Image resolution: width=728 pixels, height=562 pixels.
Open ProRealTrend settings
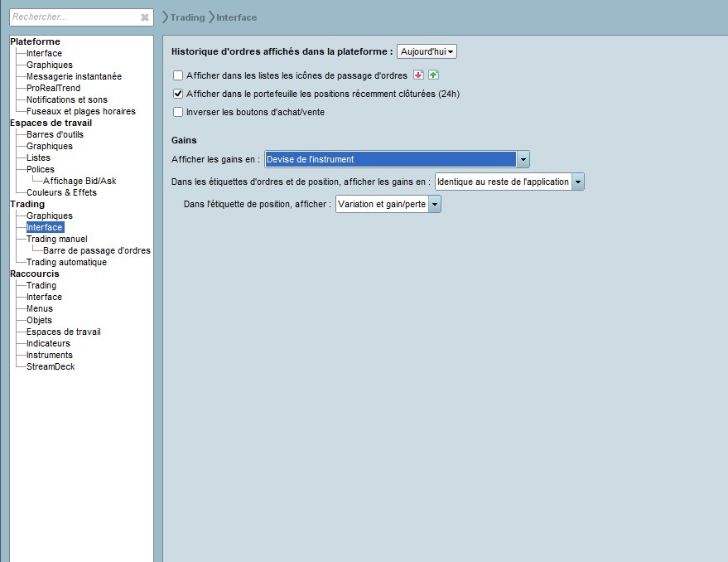[53, 88]
